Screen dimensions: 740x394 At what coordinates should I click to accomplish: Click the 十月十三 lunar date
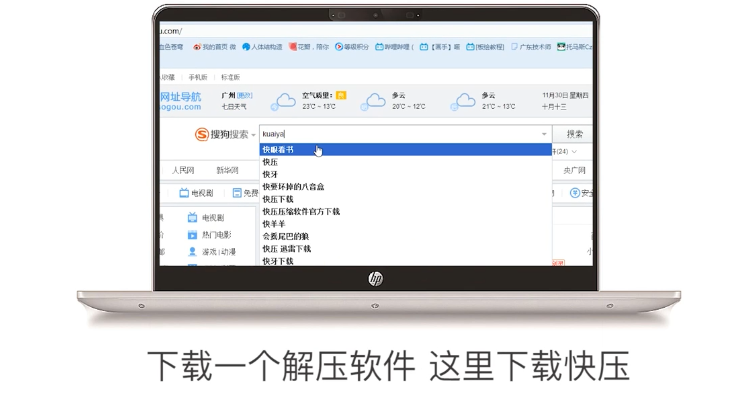coord(554,107)
